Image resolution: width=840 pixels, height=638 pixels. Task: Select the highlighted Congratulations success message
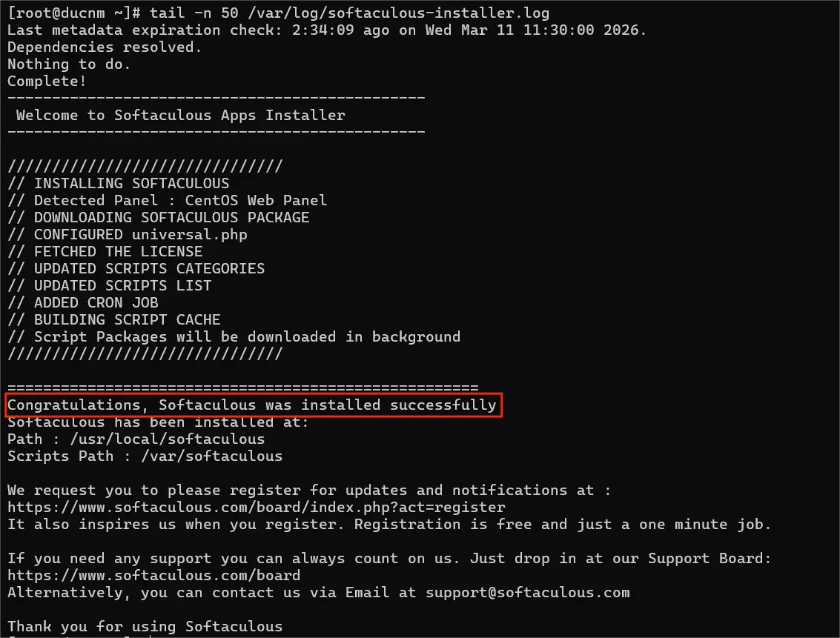[x=251, y=405]
